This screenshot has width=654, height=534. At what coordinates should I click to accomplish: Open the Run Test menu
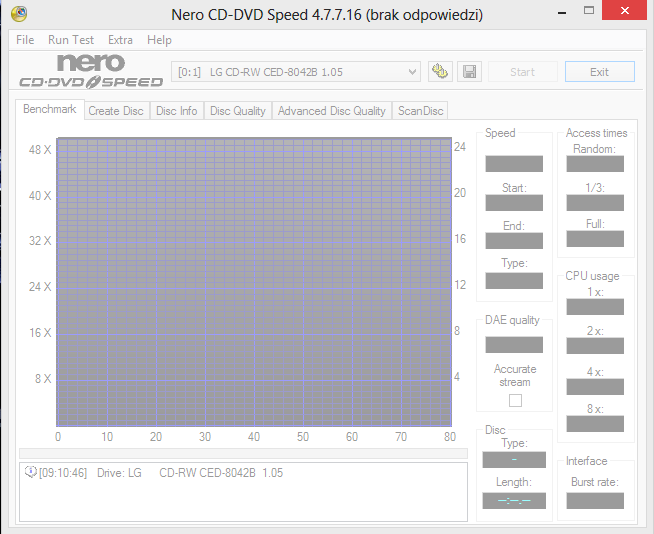click(71, 40)
